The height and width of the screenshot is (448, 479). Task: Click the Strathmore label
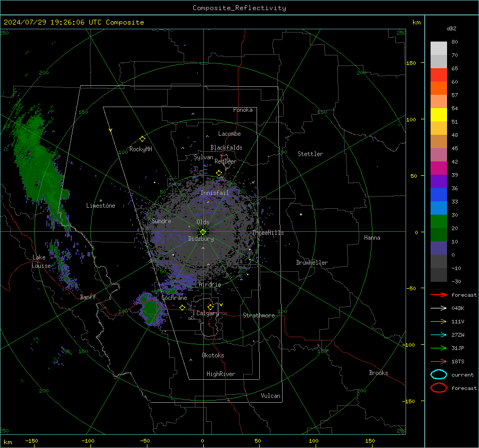[x=259, y=315]
